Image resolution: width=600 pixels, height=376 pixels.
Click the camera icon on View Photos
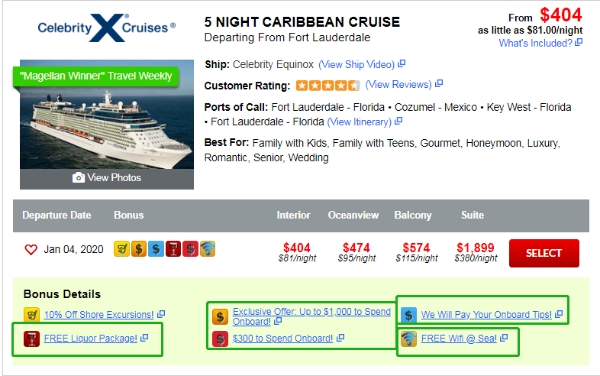78,177
